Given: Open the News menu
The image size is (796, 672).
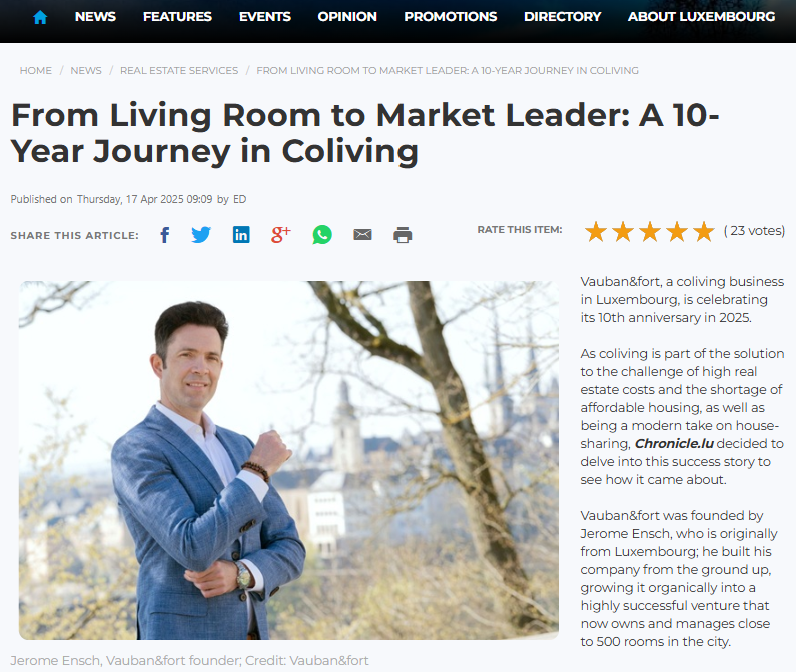Looking at the screenshot, I should tap(95, 17).
